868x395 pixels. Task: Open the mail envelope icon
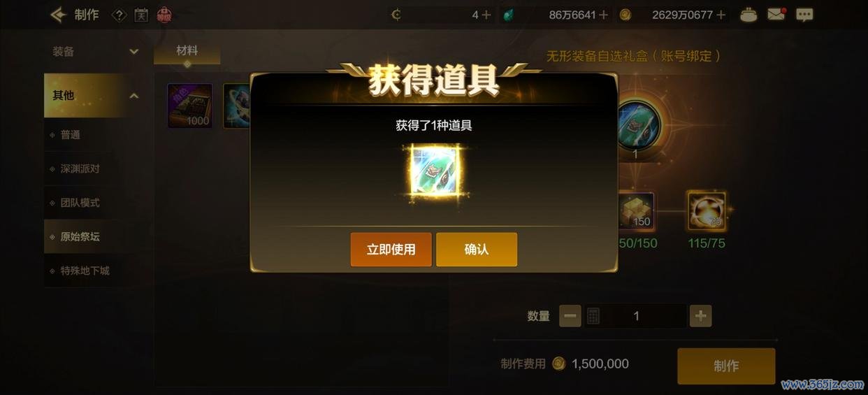776,14
